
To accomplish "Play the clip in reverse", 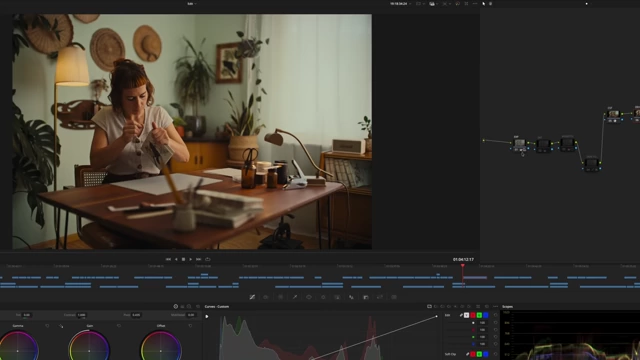I will coord(176,259).
